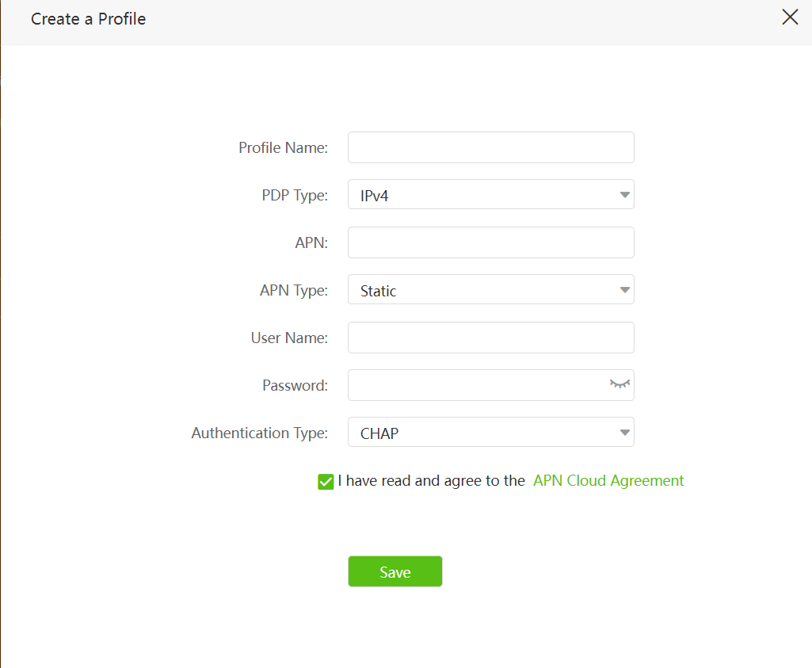Click the "I have read and agree" text
The width and height of the screenshot is (812, 668).
pyautogui.click(x=431, y=481)
